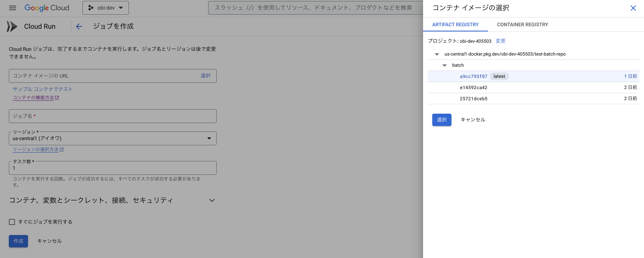Switch to the ARTIFACT REGISTRY tab
The height and width of the screenshot is (258, 644).
coord(455,25)
